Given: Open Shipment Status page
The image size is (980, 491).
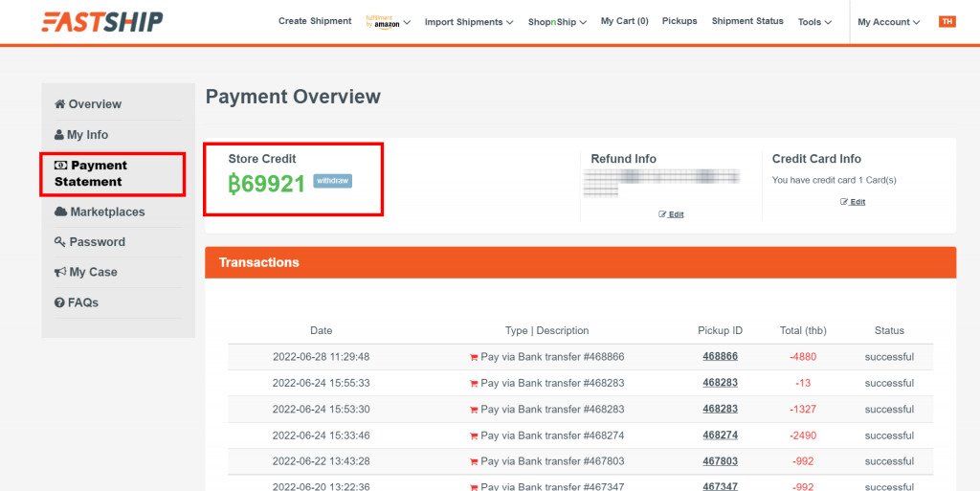Looking at the screenshot, I should (x=747, y=21).
